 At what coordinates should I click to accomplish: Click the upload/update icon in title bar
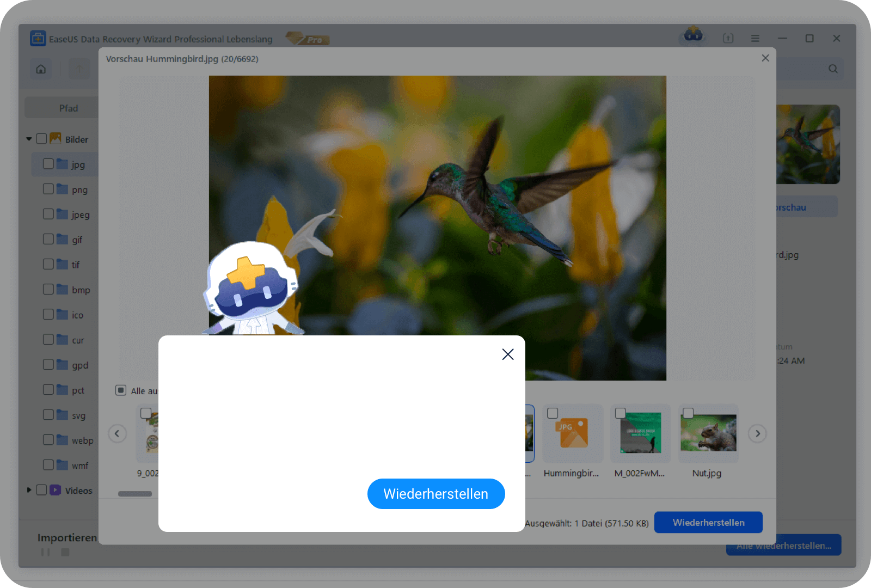(728, 39)
